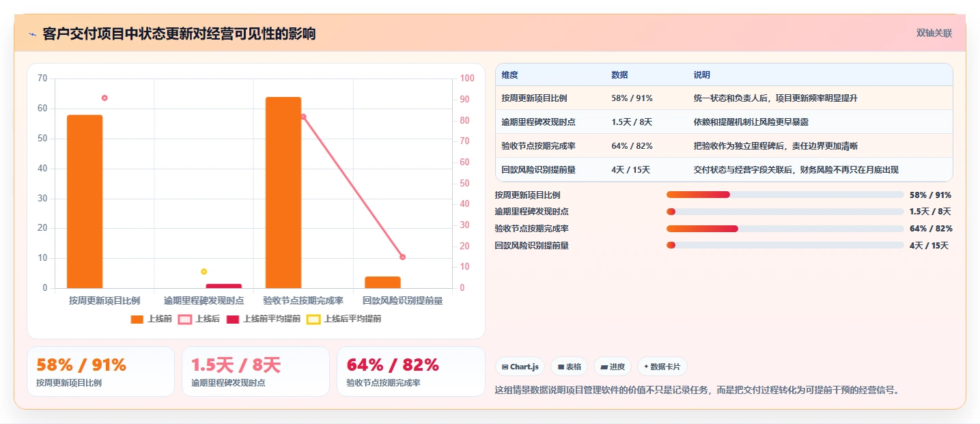
Task: Click the progress bar for 回款风险识别提前量
Action: [785, 245]
